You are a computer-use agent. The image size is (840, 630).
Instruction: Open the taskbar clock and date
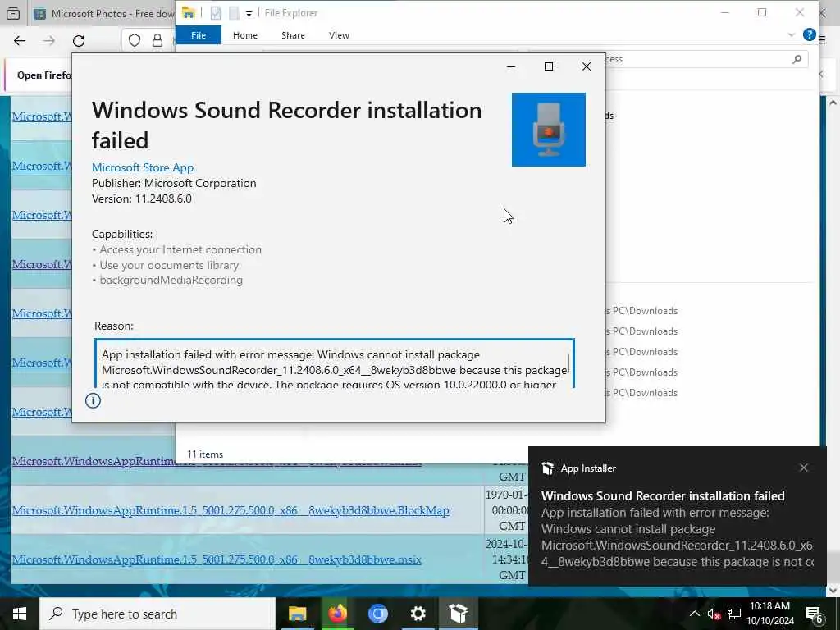pos(769,614)
